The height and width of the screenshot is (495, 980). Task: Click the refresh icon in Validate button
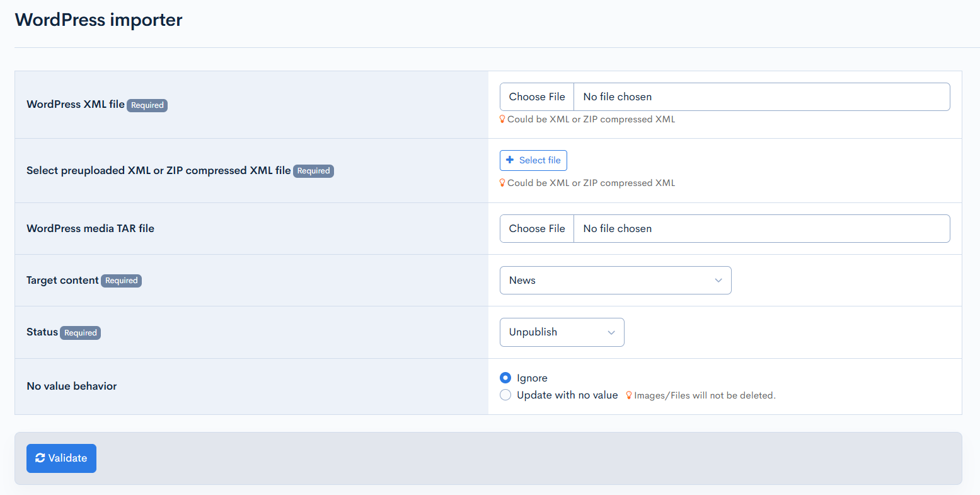pos(40,458)
